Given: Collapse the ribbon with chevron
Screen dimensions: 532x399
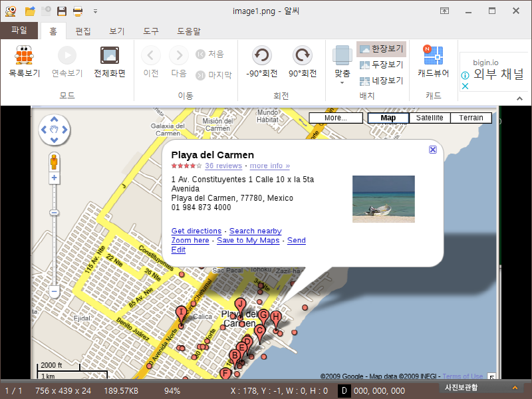Looking at the screenshot, I should [519, 98].
